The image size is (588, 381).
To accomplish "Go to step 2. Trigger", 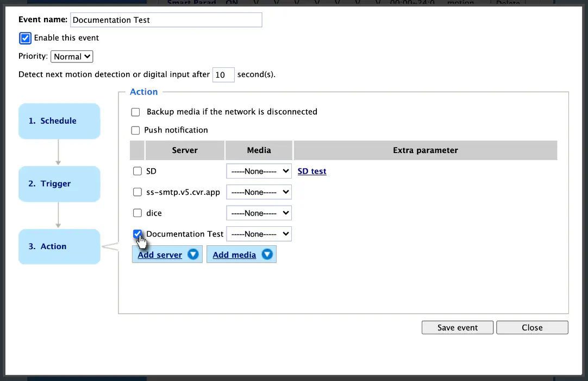I will coord(59,184).
